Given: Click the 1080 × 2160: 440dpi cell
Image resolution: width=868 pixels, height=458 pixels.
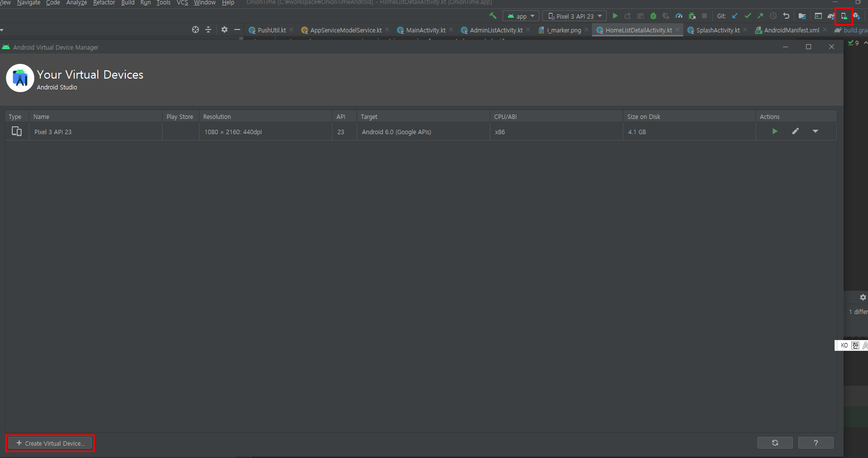Looking at the screenshot, I should click(266, 132).
